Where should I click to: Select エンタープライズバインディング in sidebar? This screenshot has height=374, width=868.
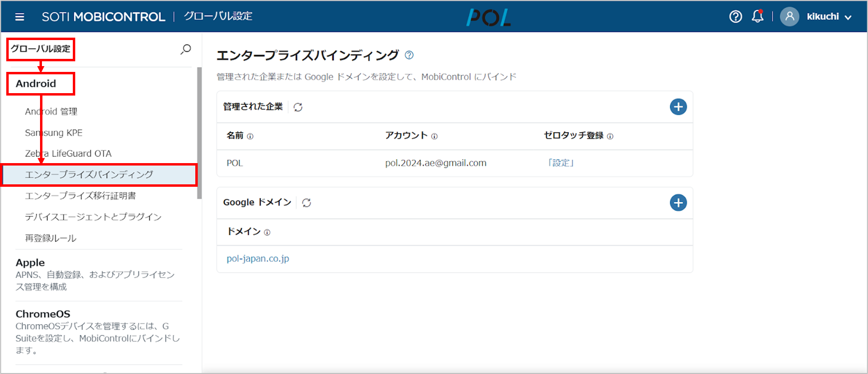(99, 175)
